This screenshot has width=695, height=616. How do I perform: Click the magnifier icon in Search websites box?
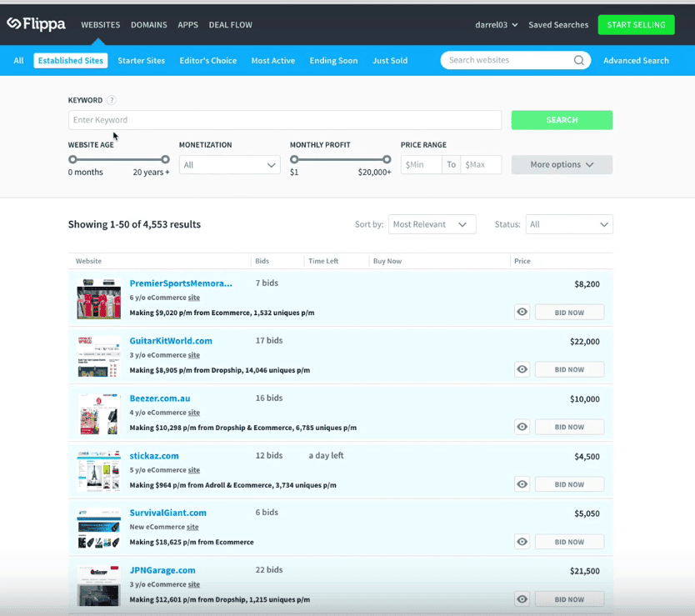(x=578, y=60)
